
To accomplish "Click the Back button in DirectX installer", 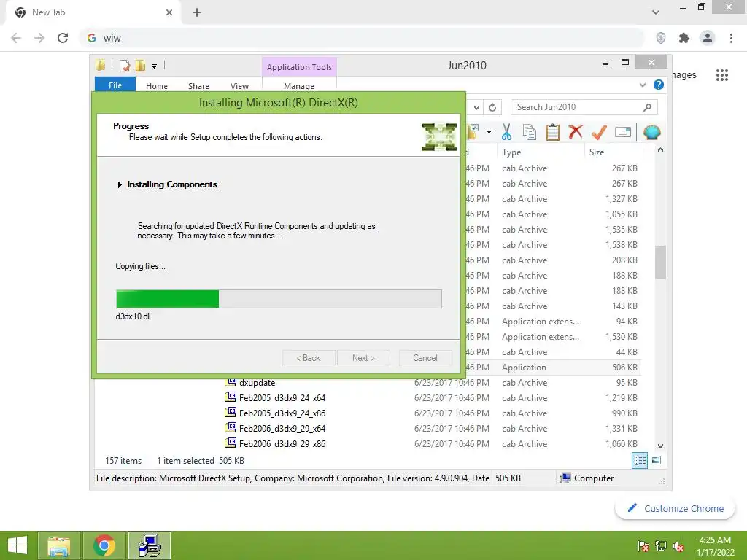I will pos(309,357).
